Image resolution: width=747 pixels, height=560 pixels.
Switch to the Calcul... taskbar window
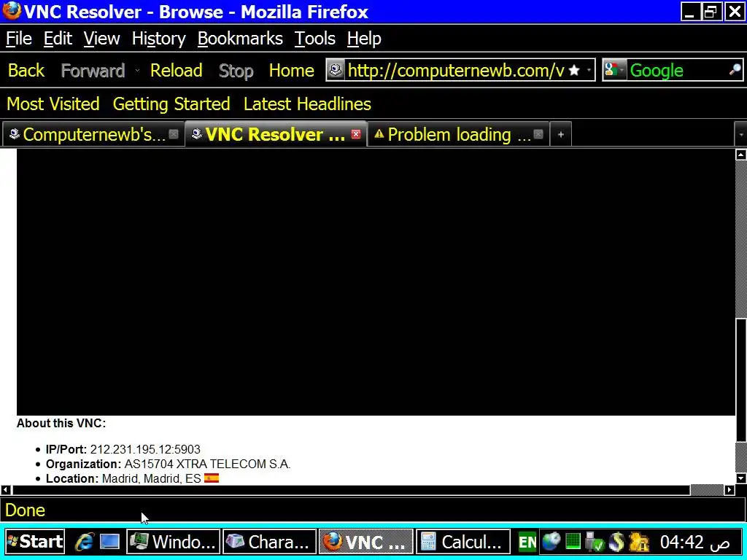(x=463, y=542)
